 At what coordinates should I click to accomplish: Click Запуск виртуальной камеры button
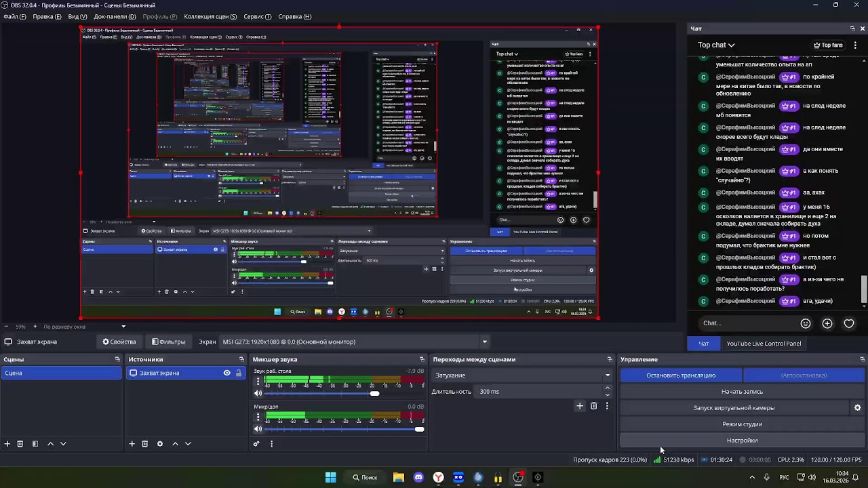pyautogui.click(x=734, y=408)
